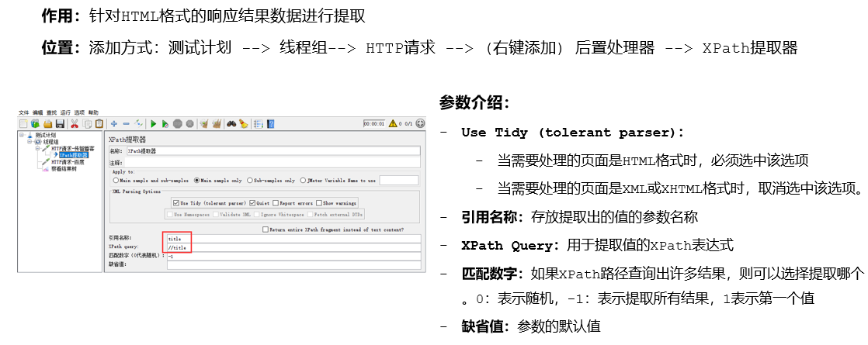Click the Reset Search broom icon
The height and width of the screenshot is (345, 868).
244,124
